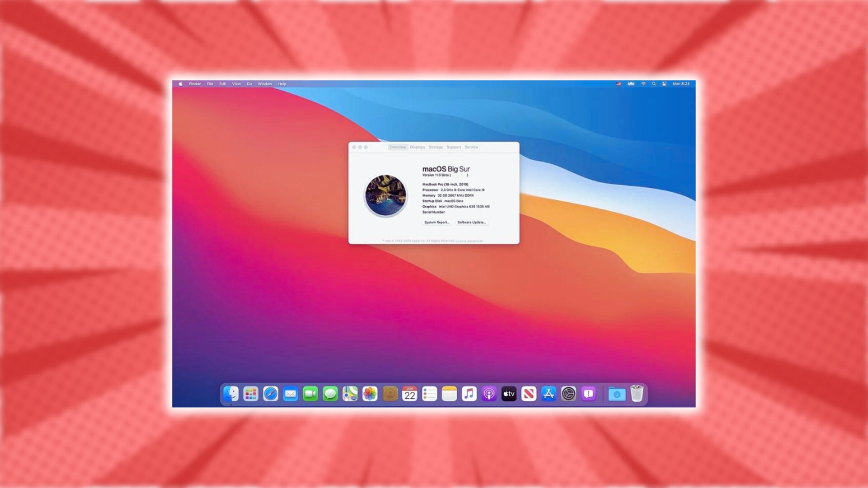Click the macOS Big Sur round image
This screenshot has width=868, height=488.
[x=386, y=196]
